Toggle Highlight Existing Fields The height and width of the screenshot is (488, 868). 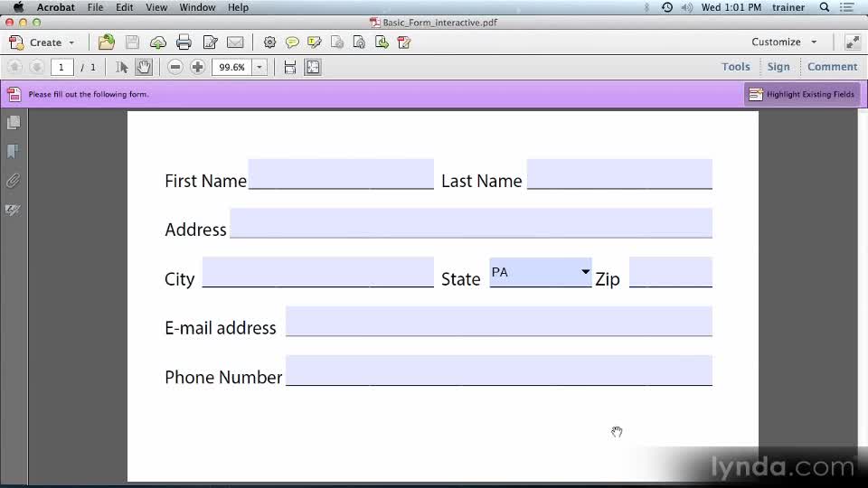click(801, 94)
